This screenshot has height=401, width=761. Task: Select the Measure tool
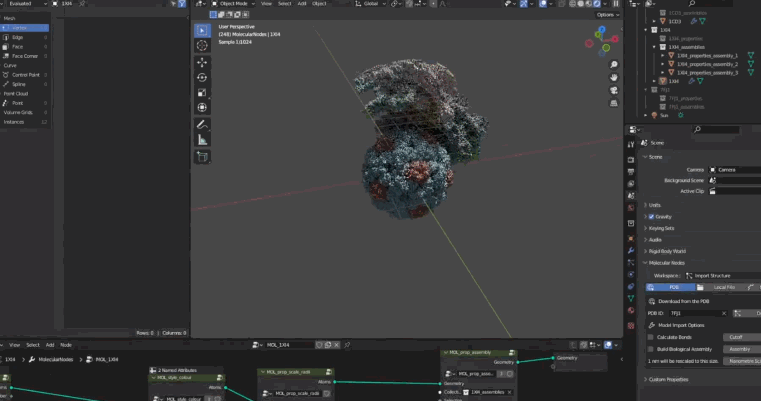tap(202, 140)
